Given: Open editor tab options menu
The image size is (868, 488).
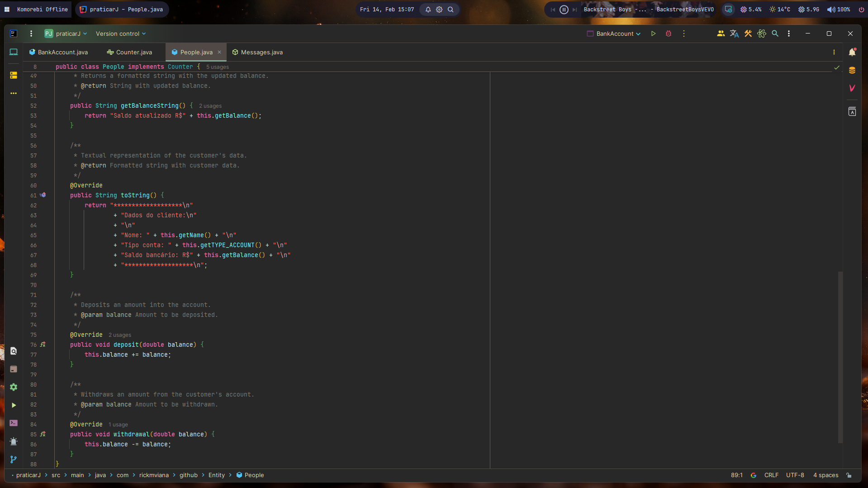Looking at the screenshot, I should 834,52.
